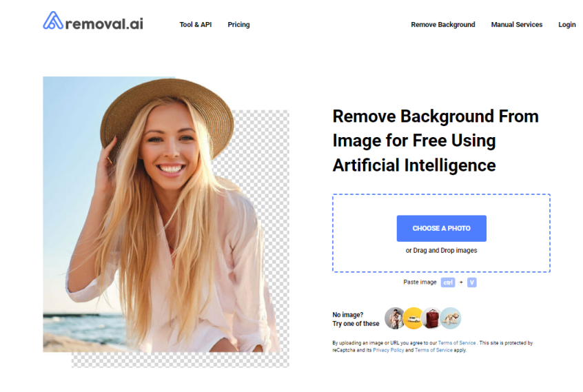The width and height of the screenshot is (583, 392).
Task: Try the dog sample photo thumbnail
Action: pos(451,318)
